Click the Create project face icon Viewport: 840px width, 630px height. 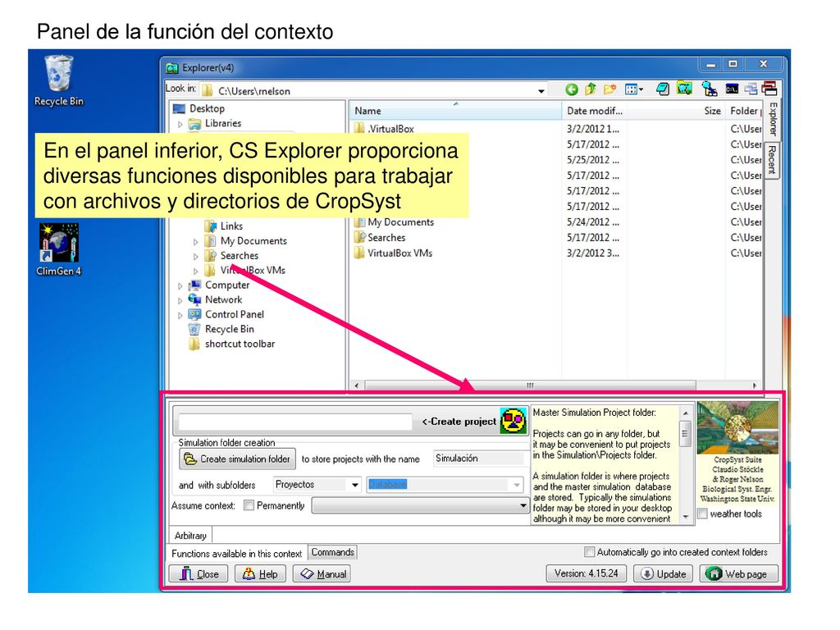(x=513, y=421)
